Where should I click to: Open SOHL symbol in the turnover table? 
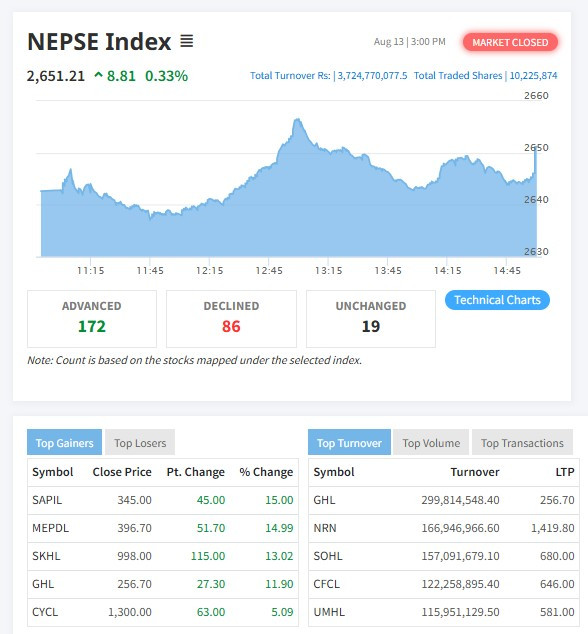(328, 556)
